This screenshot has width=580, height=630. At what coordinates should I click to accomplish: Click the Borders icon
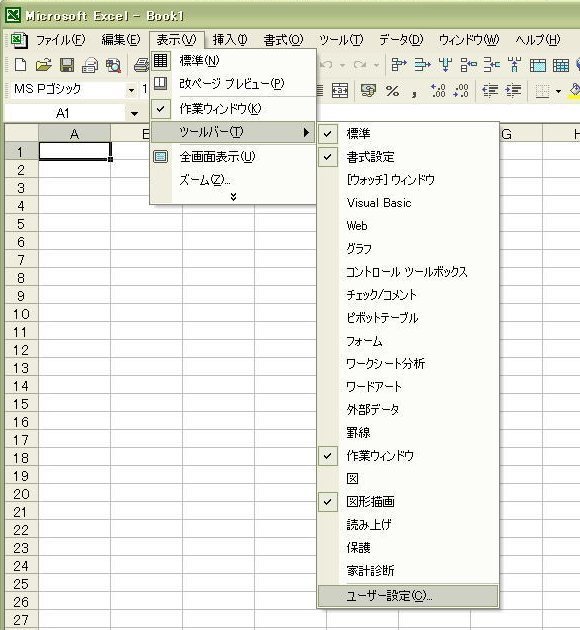click(x=542, y=91)
